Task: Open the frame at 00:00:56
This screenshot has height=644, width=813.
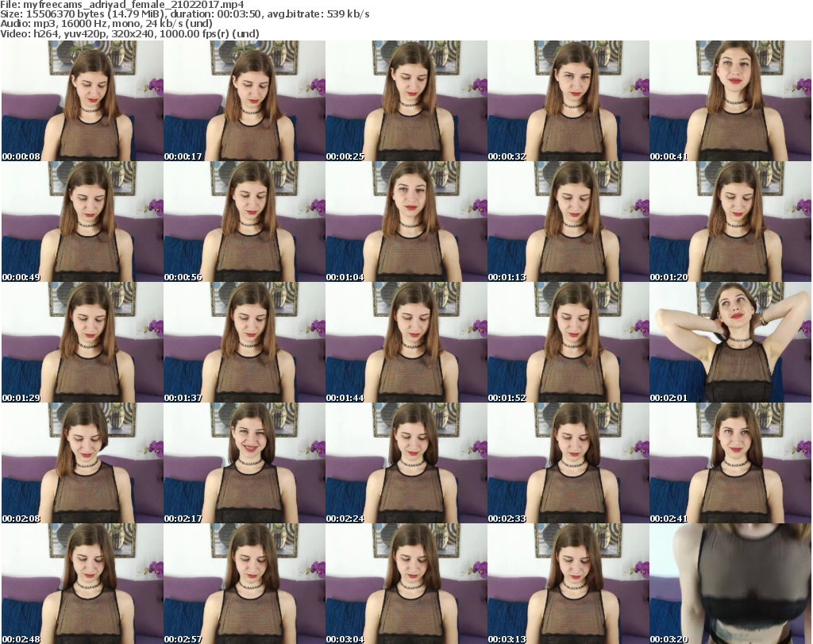Action: tap(245, 222)
